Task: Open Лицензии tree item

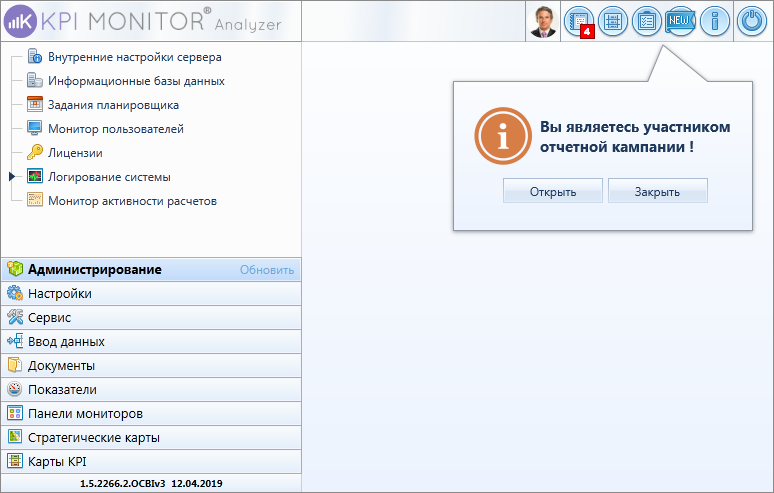Action: tap(75, 153)
